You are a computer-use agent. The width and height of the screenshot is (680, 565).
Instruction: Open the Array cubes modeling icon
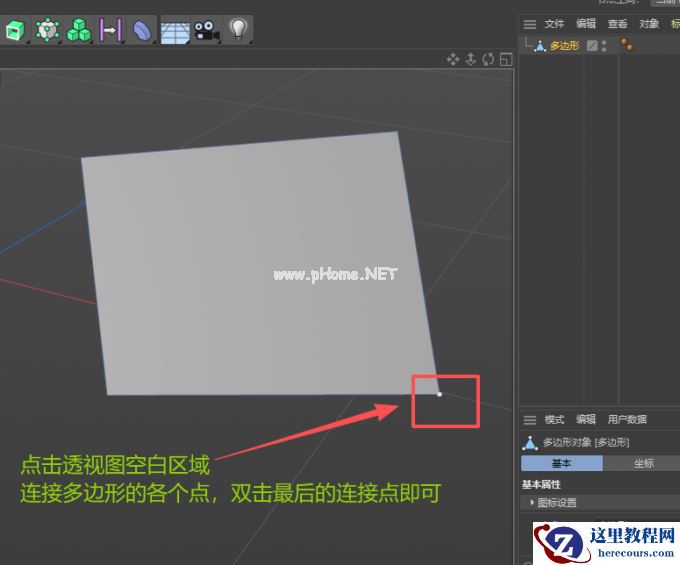(x=78, y=30)
